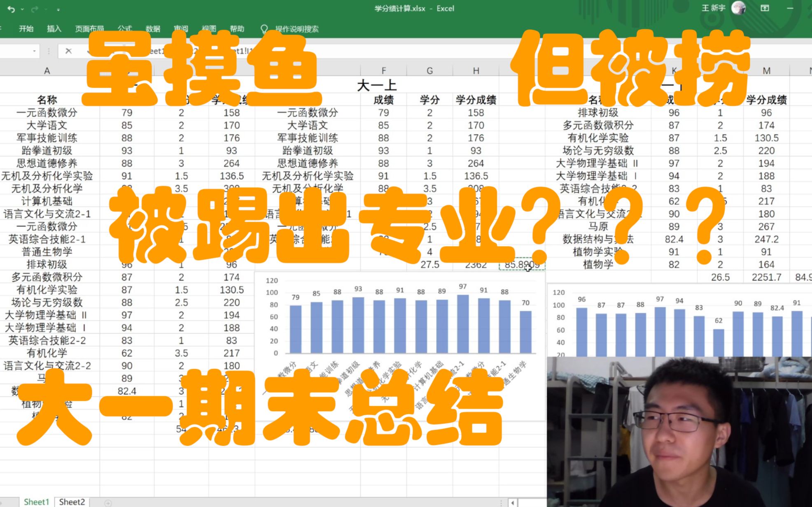Open the 数据 ribbon tab

pos(153,29)
